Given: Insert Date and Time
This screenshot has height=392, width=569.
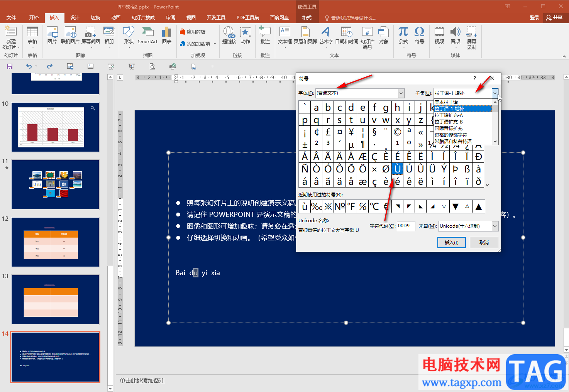Looking at the screenshot, I should (x=347, y=35).
